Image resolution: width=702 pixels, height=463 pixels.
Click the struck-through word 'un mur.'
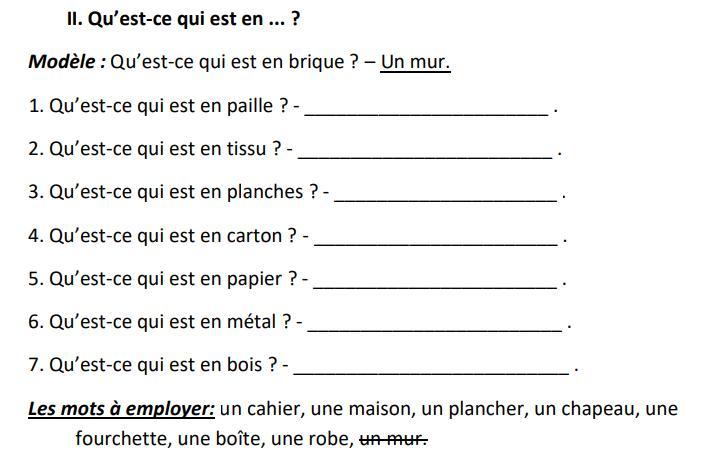[x=394, y=439]
